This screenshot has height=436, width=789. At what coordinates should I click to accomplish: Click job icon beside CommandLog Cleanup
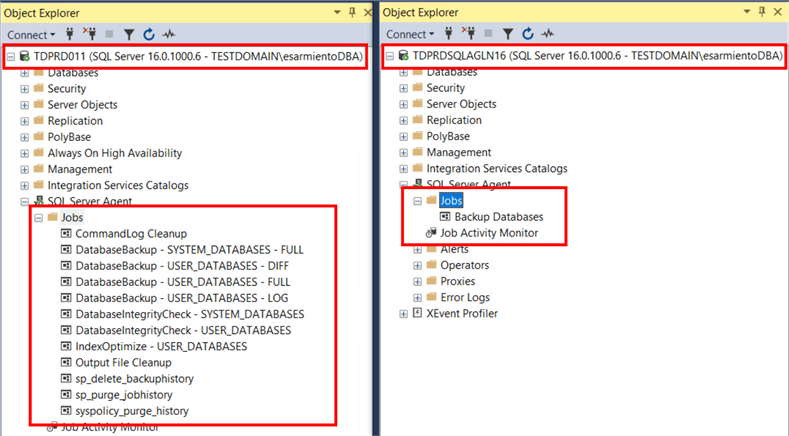tap(66, 233)
